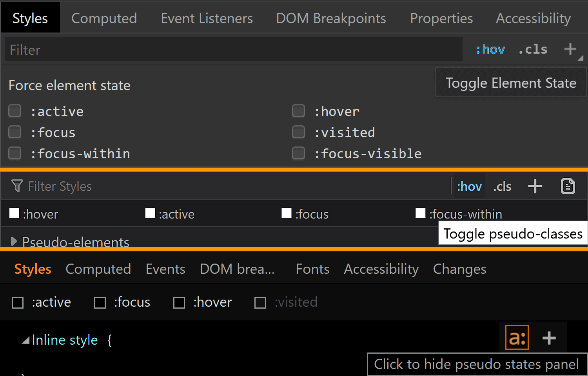Toggle the blue :hov button in top filter bar
The image size is (588, 376).
tap(490, 49)
